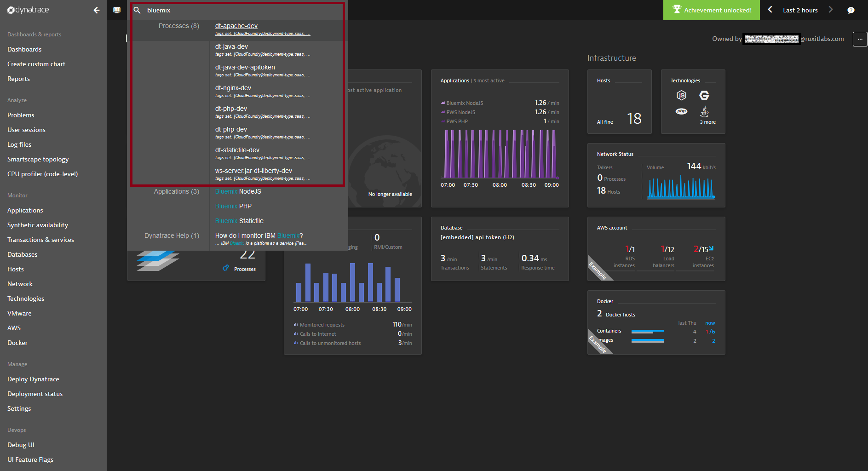This screenshot has width=868, height=471.
Task: Open Smartscape topology
Action: pos(38,159)
